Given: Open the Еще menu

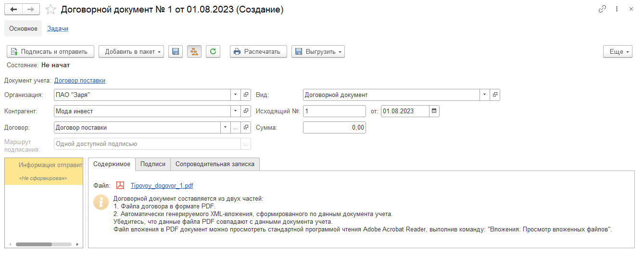Looking at the screenshot, I should [618, 51].
